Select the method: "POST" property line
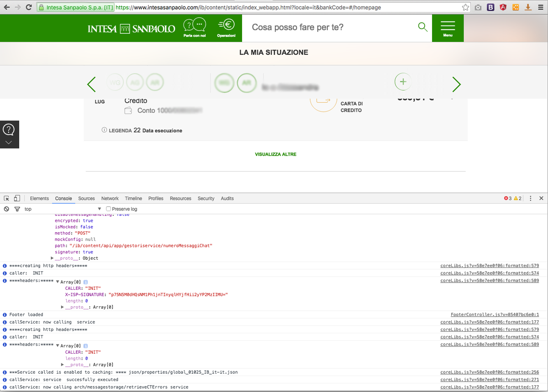Screen dimensions: 548x392 coord(72,233)
